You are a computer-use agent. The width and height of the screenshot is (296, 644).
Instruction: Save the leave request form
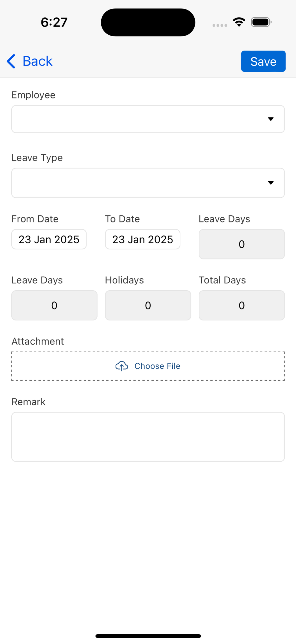pyautogui.click(x=263, y=61)
